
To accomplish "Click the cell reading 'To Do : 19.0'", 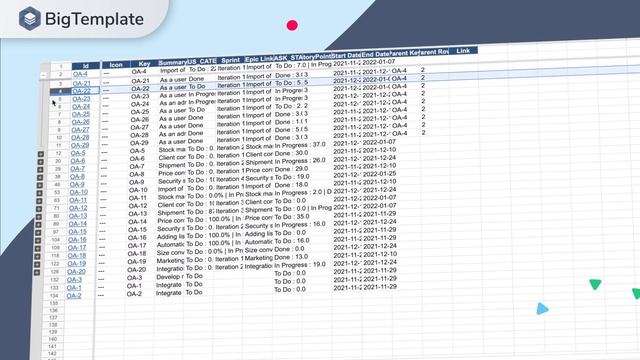I will click(x=292, y=177).
